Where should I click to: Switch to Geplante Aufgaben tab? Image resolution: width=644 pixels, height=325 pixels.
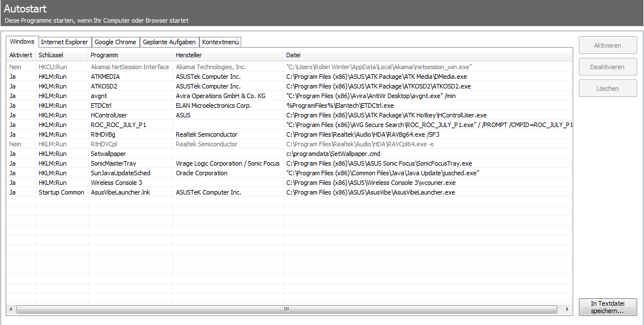click(x=169, y=42)
